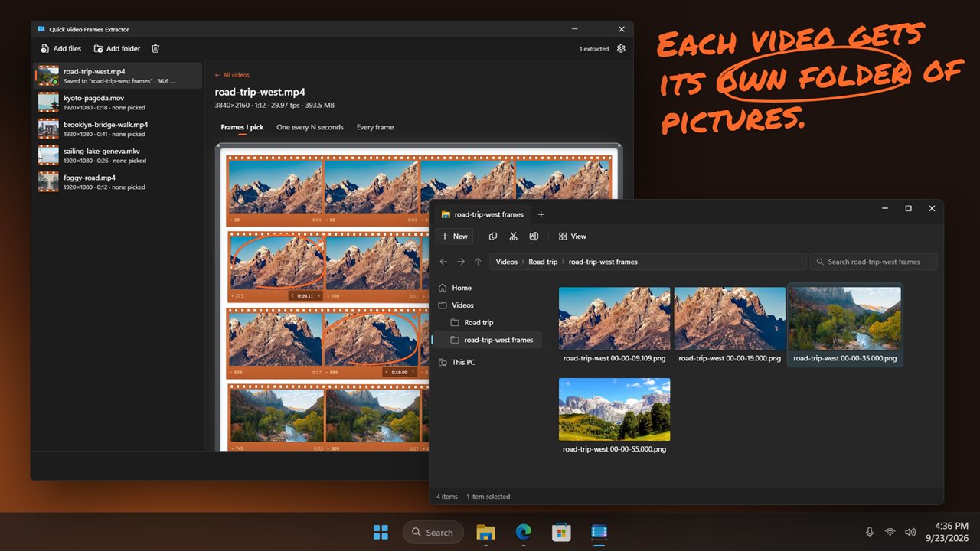Select kyoto-pagoda.mov in the video list
The width and height of the screenshot is (980, 551).
tap(118, 103)
